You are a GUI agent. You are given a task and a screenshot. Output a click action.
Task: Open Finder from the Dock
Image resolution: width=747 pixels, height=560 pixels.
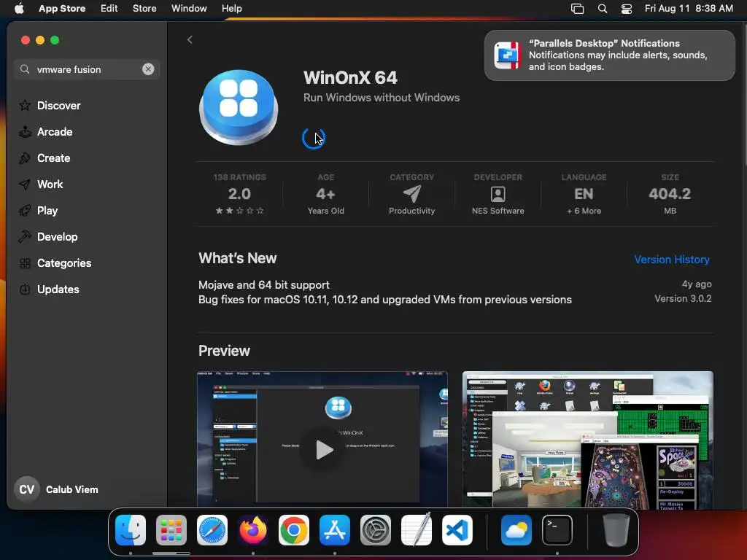pyautogui.click(x=131, y=529)
